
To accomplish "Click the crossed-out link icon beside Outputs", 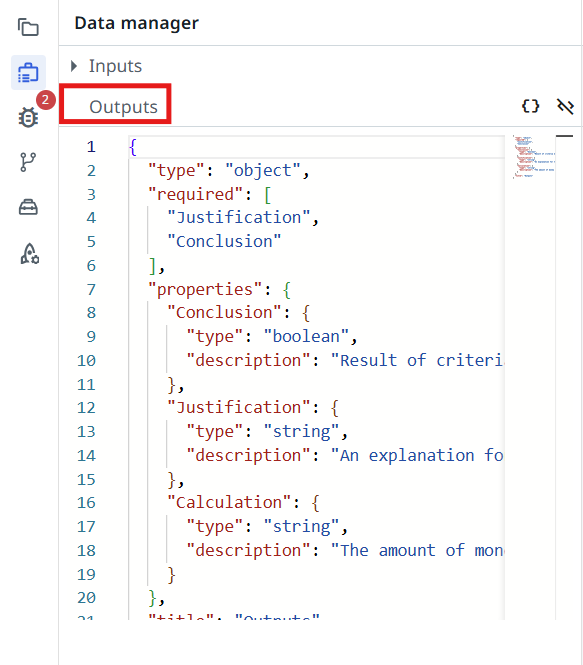I will (x=565, y=106).
